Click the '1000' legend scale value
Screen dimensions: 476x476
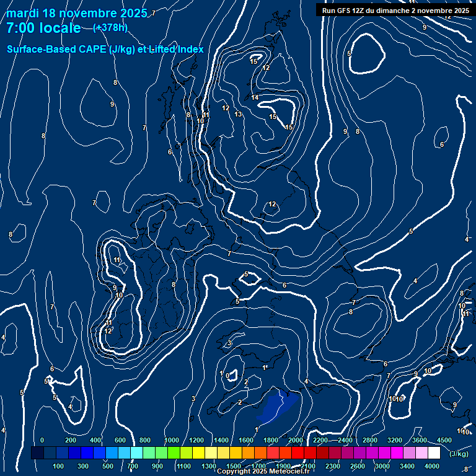click(x=172, y=440)
